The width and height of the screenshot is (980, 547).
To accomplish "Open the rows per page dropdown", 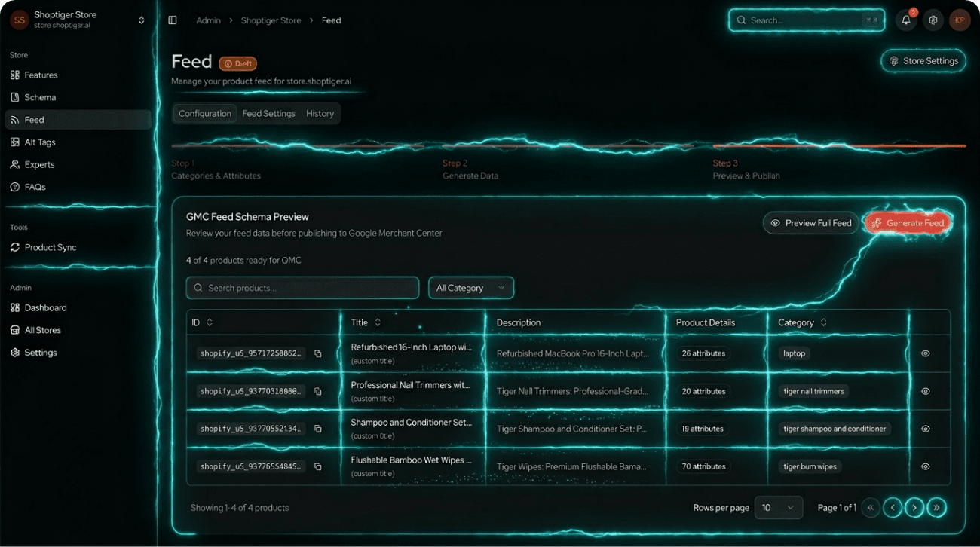I will [x=779, y=508].
